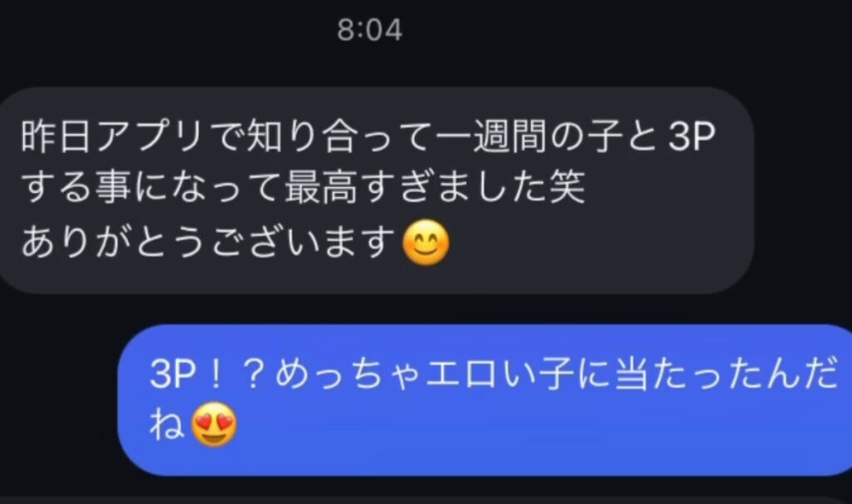
Task: Click "めっちゃエロい子" in the reply
Action: tap(424, 375)
